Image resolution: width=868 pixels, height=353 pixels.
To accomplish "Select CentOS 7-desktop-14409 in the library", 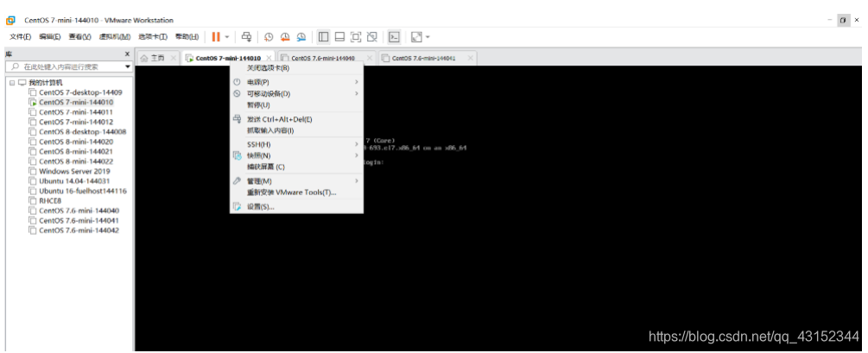I will 80,92.
